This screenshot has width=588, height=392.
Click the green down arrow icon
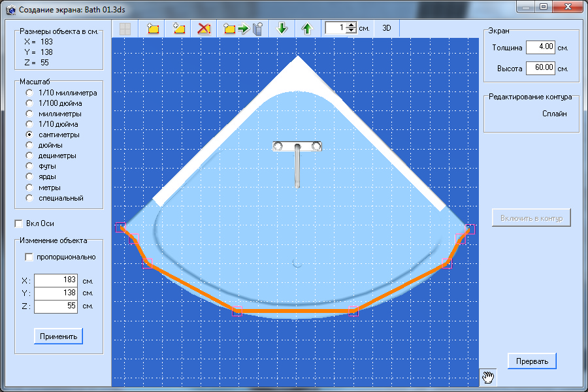[282, 29]
